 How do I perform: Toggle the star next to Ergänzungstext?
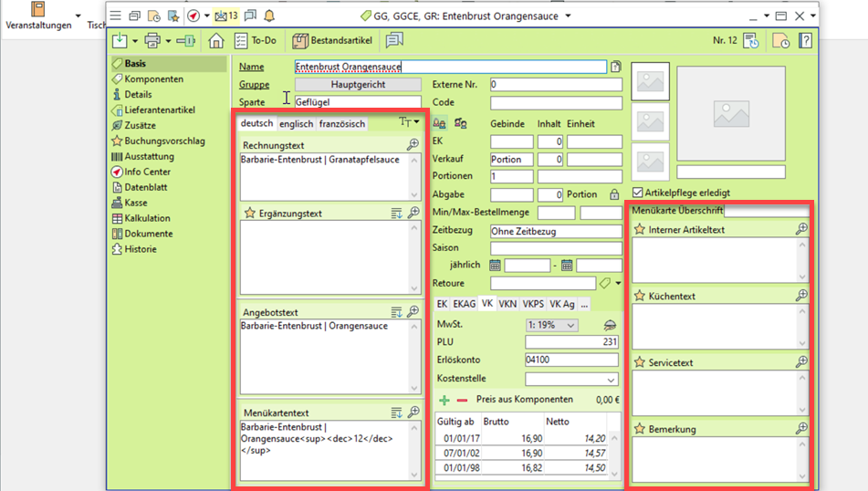249,214
